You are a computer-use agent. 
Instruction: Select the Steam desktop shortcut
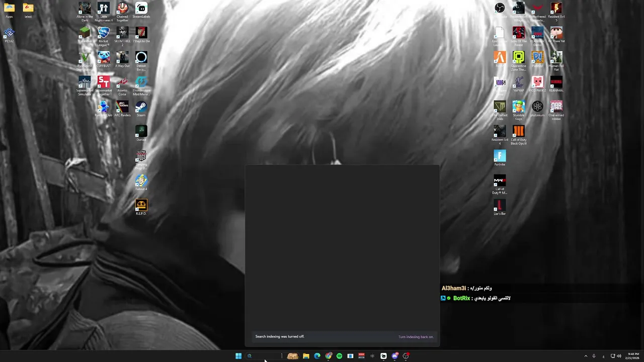coord(141,109)
